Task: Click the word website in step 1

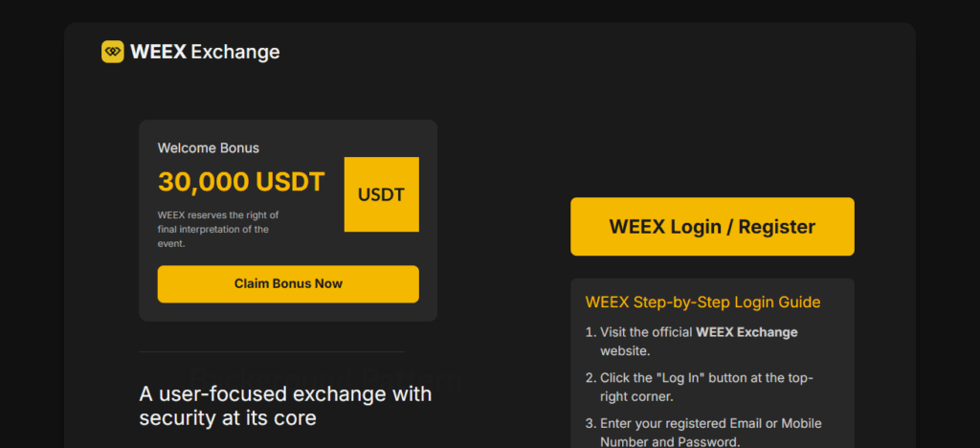Action: pos(625,350)
